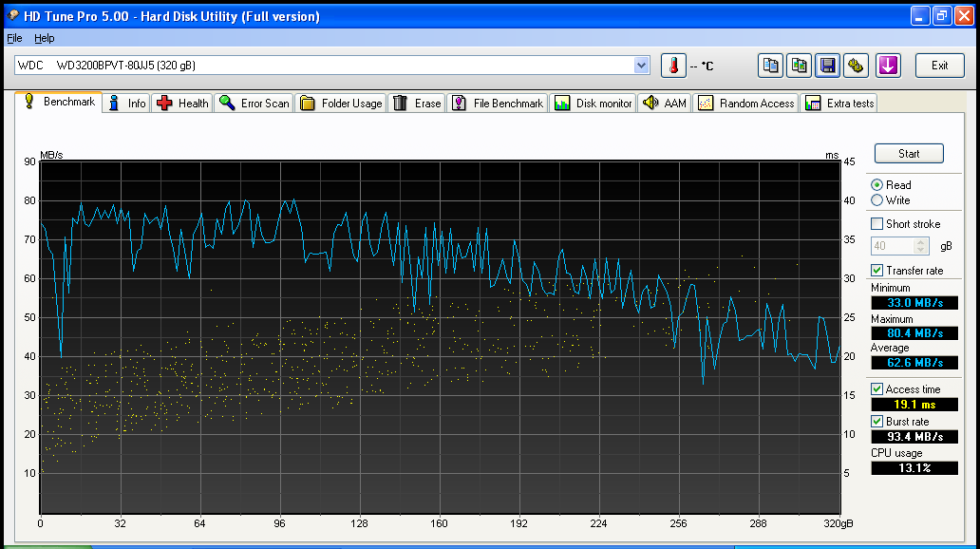Copy text results to clipboard icon
980x549 pixels.
tap(771, 66)
